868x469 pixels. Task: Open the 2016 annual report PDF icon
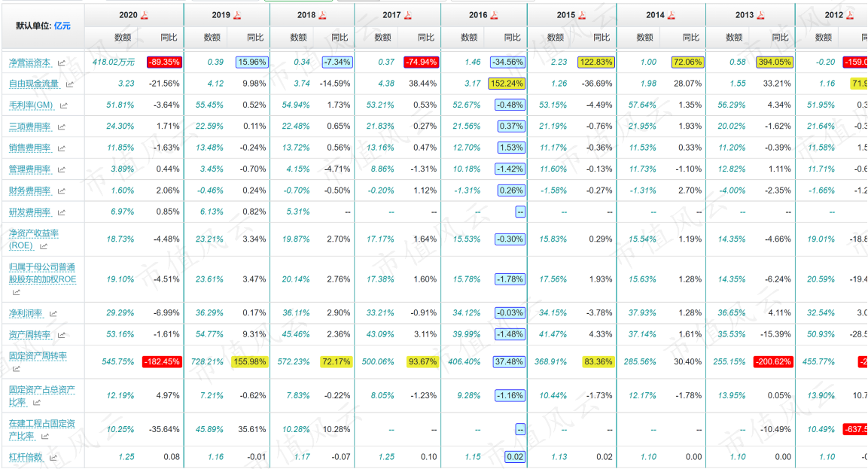495,16
